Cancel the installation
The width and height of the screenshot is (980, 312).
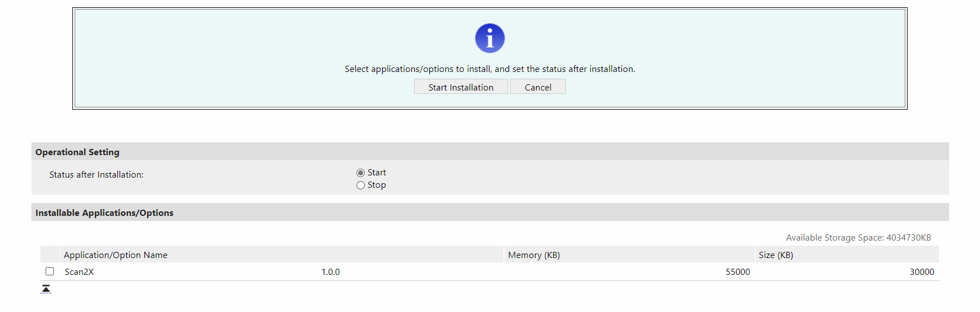pyautogui.click(x=538, y=87)
